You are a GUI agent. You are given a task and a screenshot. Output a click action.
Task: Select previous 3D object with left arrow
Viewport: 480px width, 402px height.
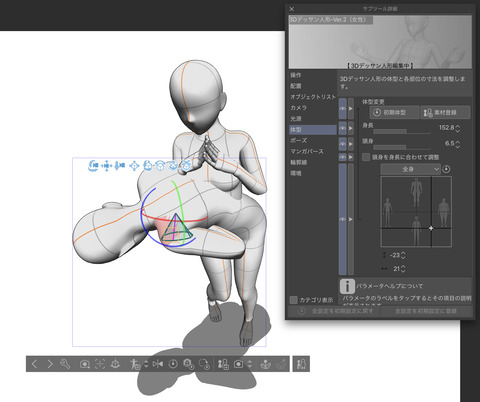click(x=34, y=364)
